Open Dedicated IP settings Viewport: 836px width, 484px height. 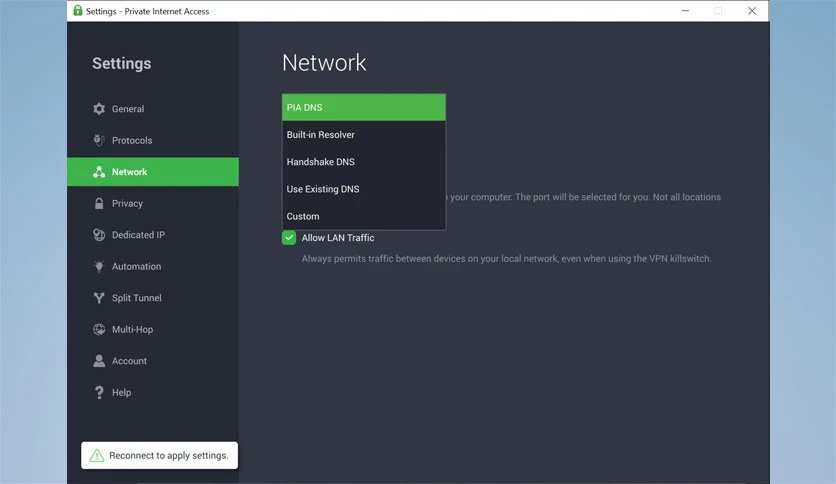[x=153, y=235]
